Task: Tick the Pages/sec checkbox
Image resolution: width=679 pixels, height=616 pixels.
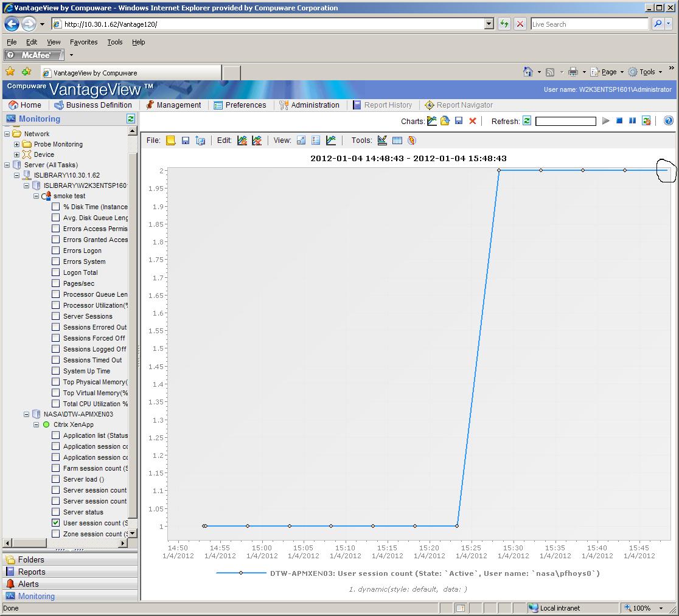Action: pos(55,283)
